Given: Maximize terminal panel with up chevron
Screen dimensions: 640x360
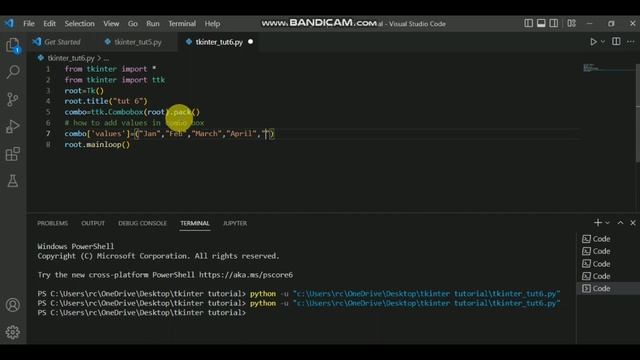Looking at the screenshot, I should [620, 223].
